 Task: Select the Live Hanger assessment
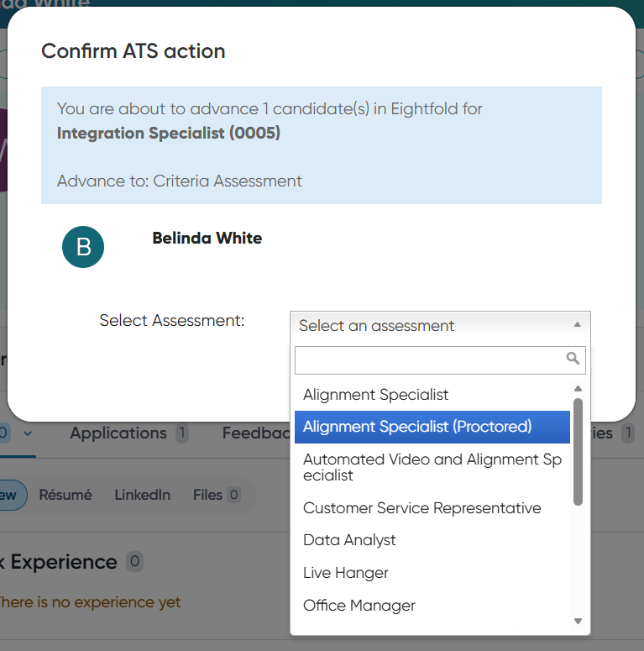click(346, 573)
